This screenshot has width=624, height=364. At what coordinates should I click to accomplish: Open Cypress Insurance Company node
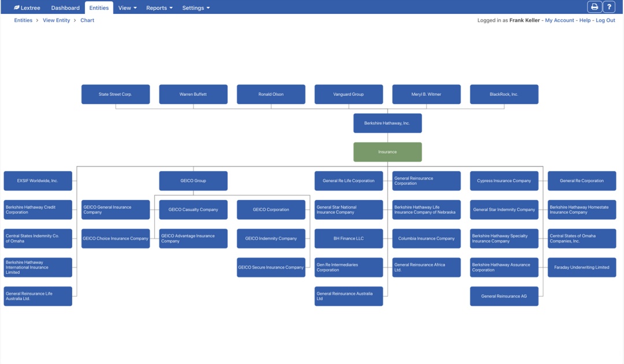pyautogui.click(x=504, y=181)
